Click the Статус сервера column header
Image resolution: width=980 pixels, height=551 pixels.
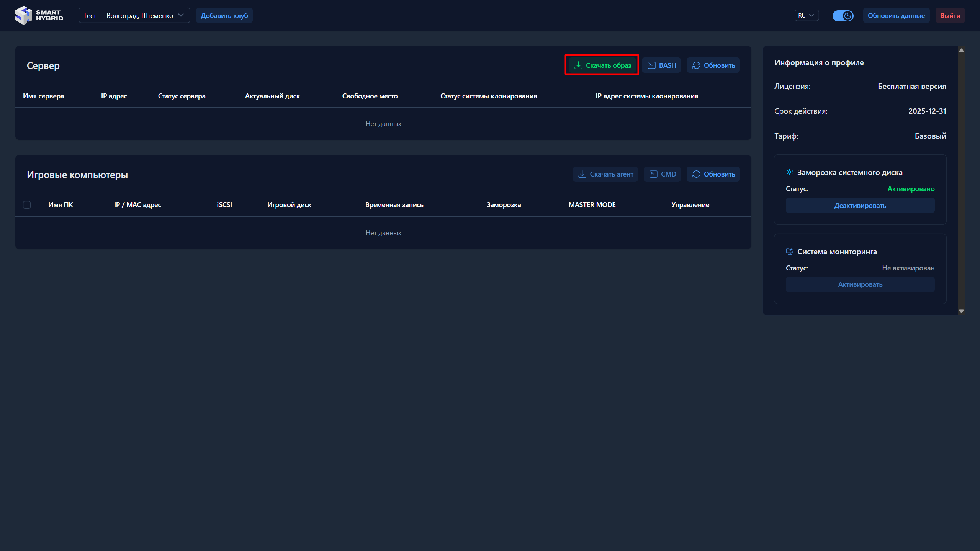coord(182,96)
